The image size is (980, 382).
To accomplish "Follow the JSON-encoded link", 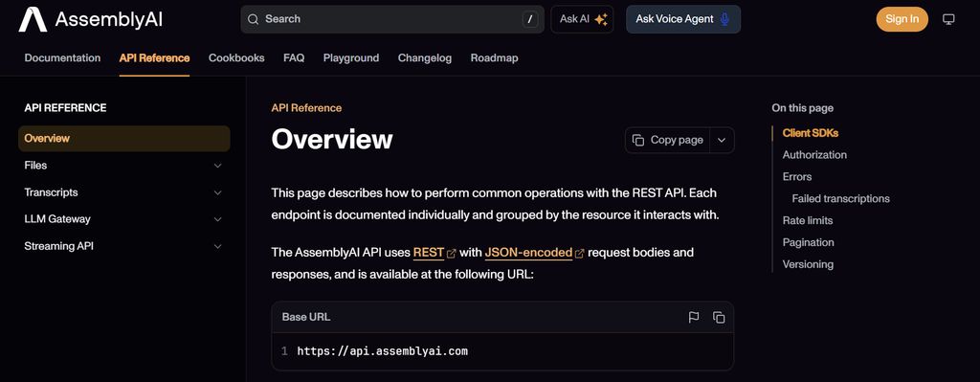I will [x=528, y=253].
